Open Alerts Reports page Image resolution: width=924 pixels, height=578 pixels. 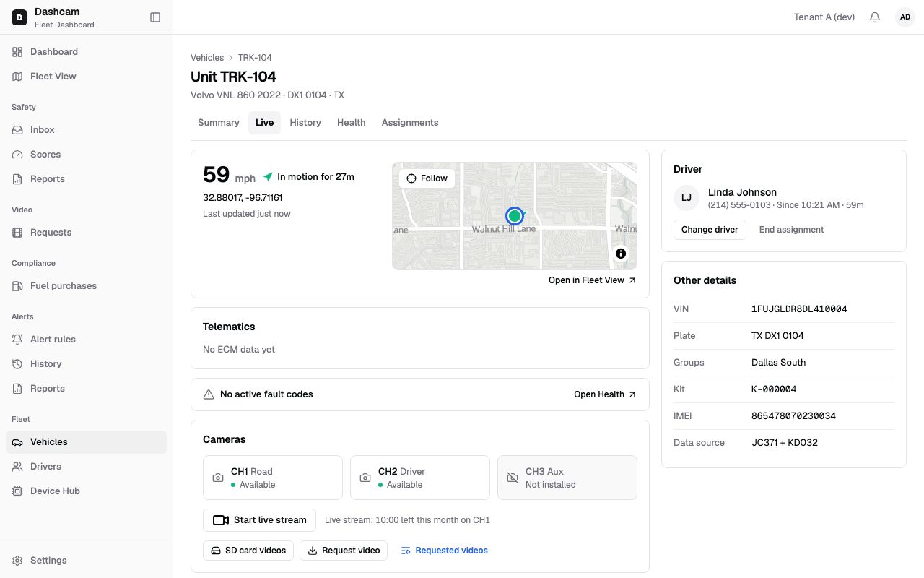point(86,389)
